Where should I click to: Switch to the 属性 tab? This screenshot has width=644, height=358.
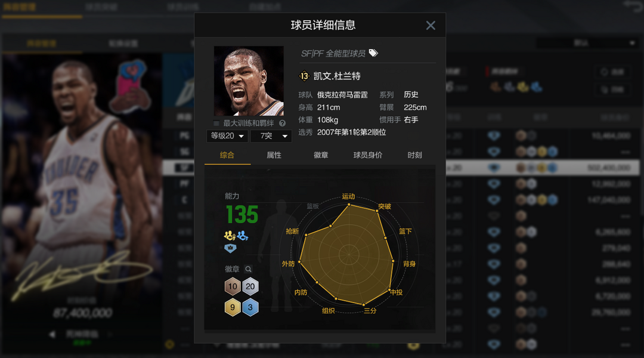274,155
